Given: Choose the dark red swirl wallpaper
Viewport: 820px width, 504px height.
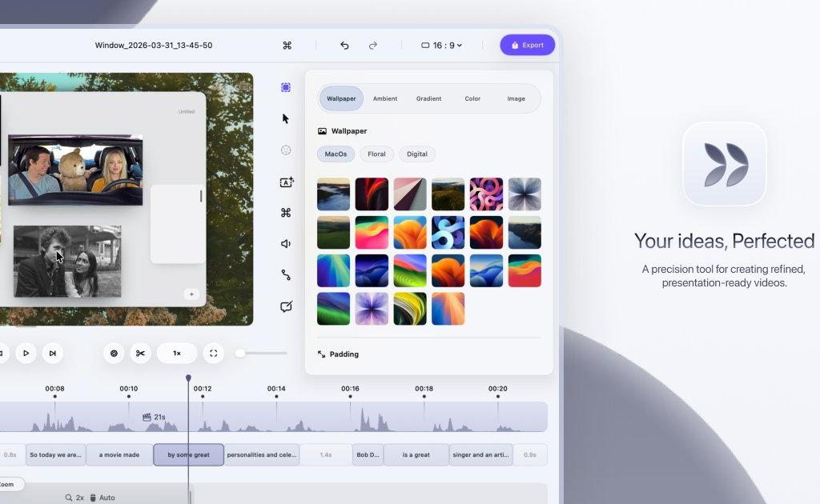Looking at the screenshot, I should (372, 194).
